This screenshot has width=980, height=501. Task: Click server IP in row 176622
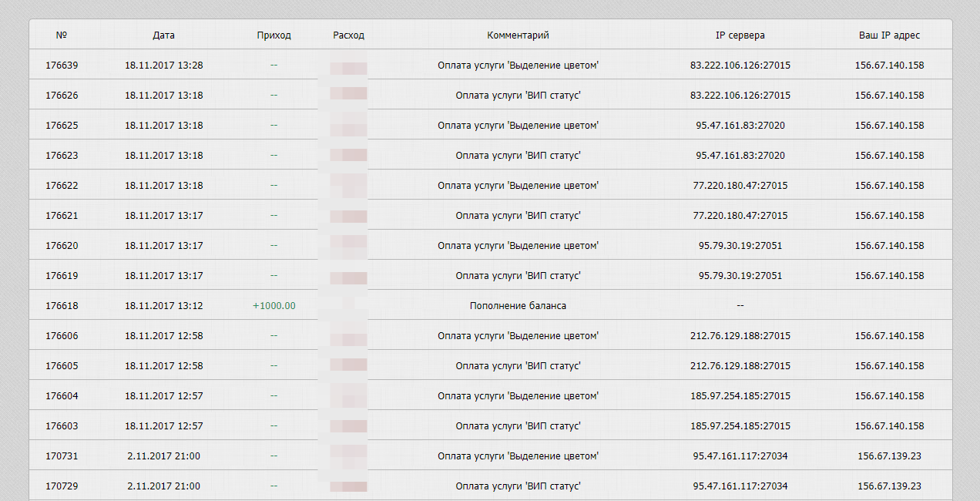pos(740,186)
